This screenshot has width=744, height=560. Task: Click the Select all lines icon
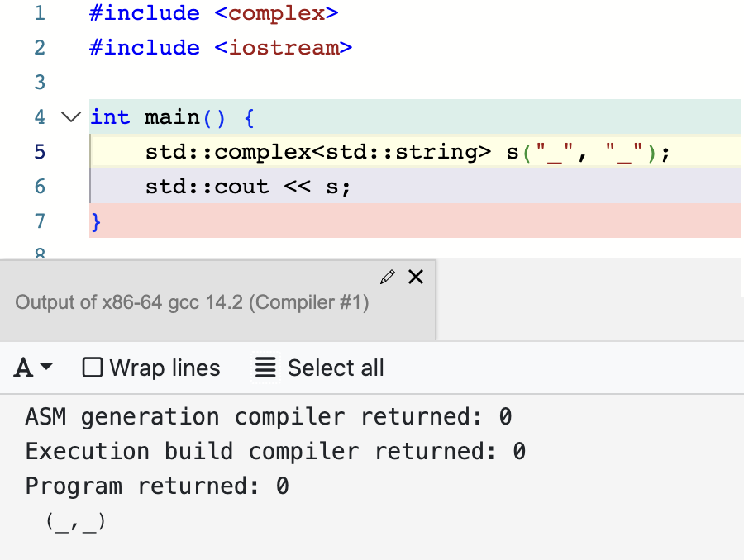point(265,368)
